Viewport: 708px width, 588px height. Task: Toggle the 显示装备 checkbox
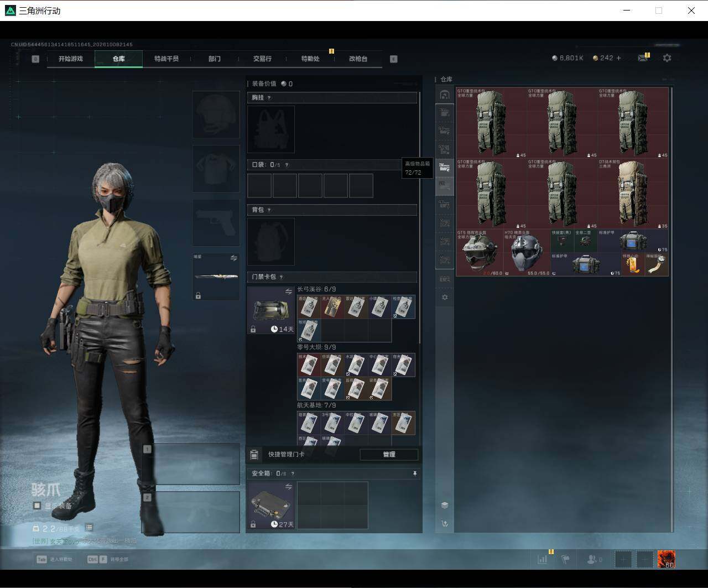pyautogui.click(x=37, y=506)
